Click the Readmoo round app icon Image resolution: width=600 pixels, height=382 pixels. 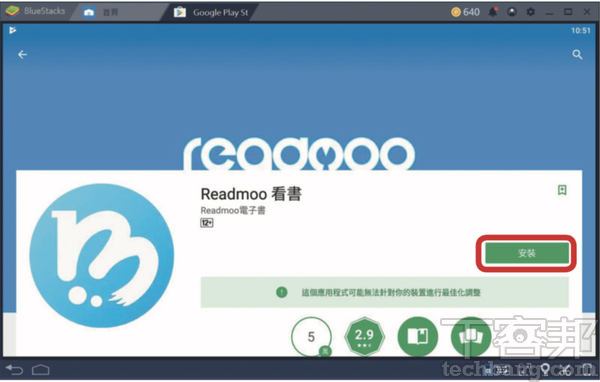pos(101,255)
